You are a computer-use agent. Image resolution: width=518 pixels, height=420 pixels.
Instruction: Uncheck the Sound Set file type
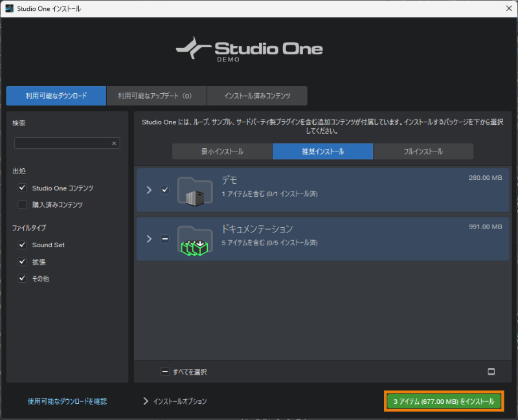[x=22, y=245]
